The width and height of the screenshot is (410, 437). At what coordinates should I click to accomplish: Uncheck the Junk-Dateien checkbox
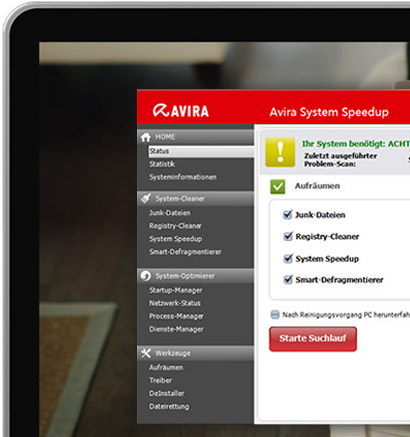pos(287,214)
